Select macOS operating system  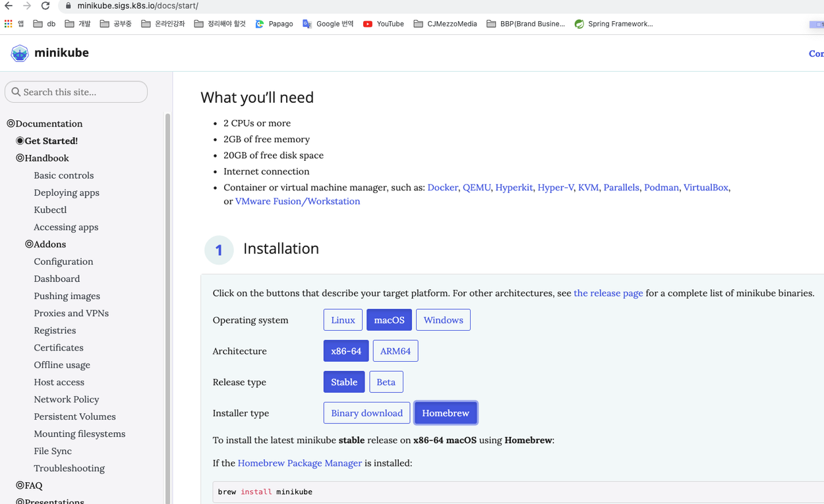[x=389, y=320]
